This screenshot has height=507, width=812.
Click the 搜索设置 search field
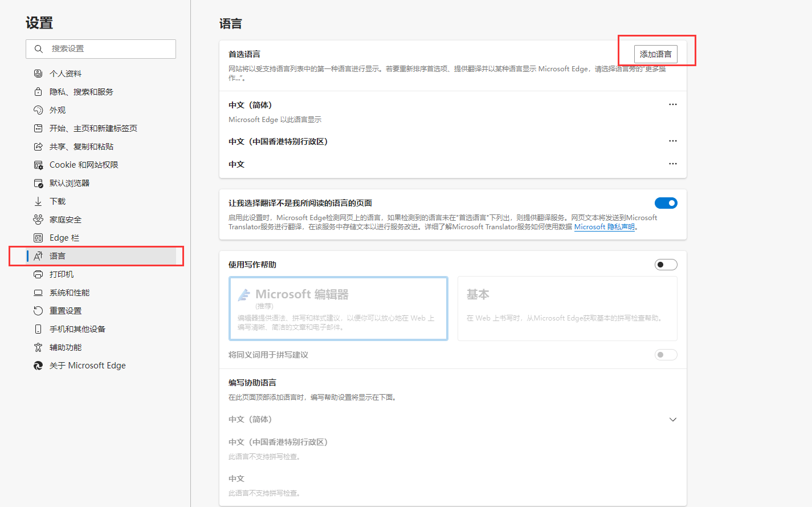pyautogui.click(x=101, y=49)
